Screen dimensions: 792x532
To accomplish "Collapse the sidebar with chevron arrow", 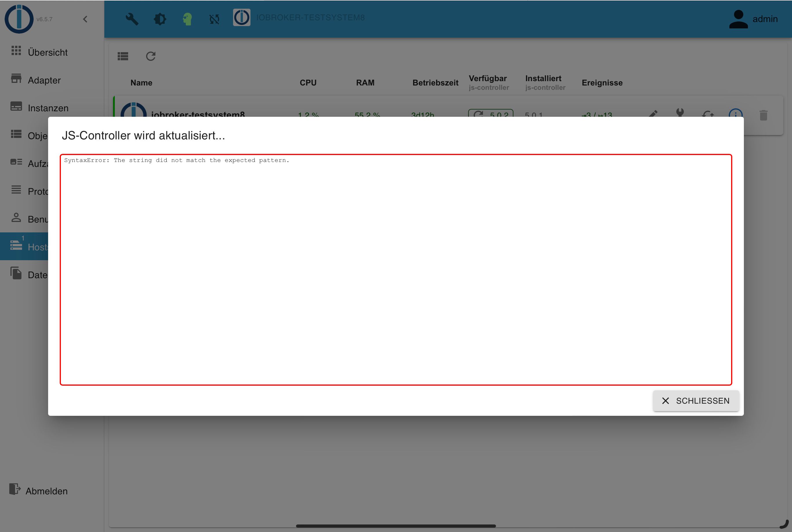I will click(85, 19).
